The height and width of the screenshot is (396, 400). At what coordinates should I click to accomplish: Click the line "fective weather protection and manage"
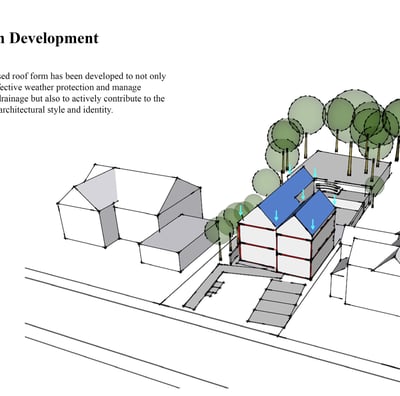pos(70,88)
